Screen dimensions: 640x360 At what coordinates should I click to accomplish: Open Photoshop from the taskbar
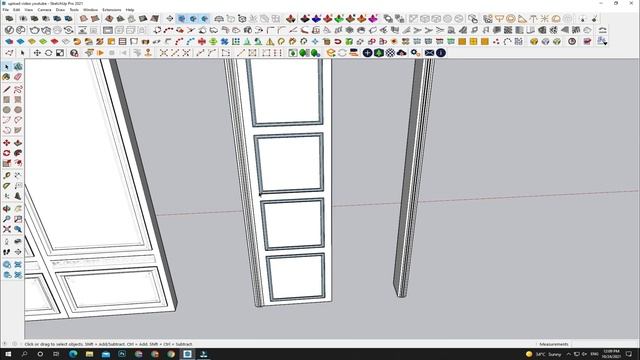point(122,354)
